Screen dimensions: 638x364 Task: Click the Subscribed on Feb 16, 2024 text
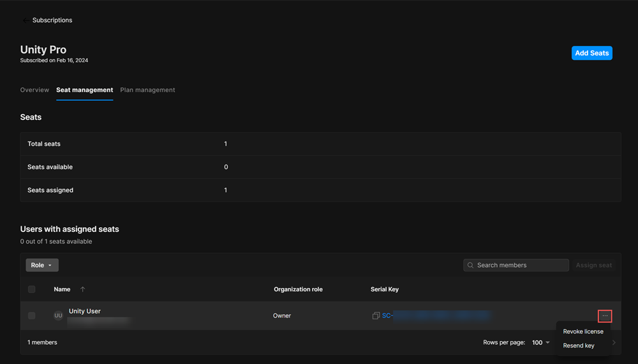(x=54, y=60)
